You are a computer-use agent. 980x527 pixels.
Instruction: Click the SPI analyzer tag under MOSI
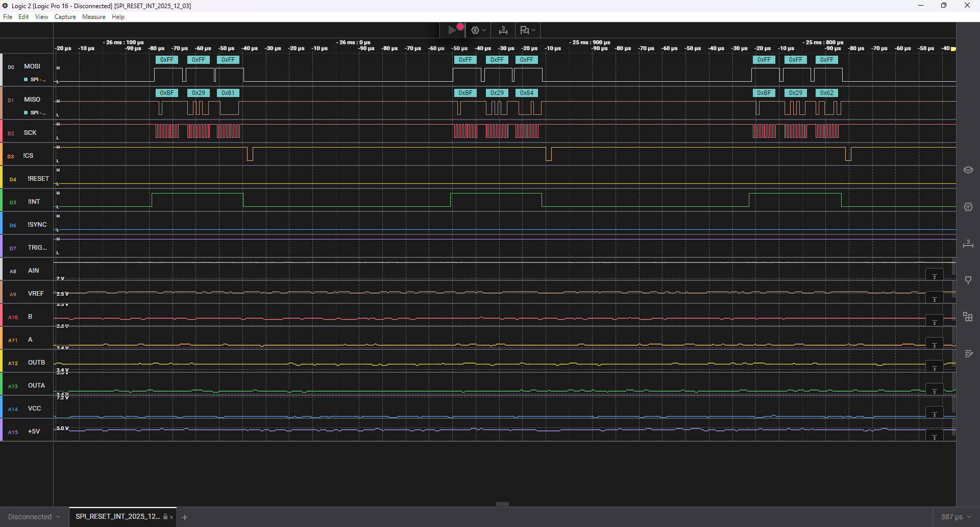(35, 80)
